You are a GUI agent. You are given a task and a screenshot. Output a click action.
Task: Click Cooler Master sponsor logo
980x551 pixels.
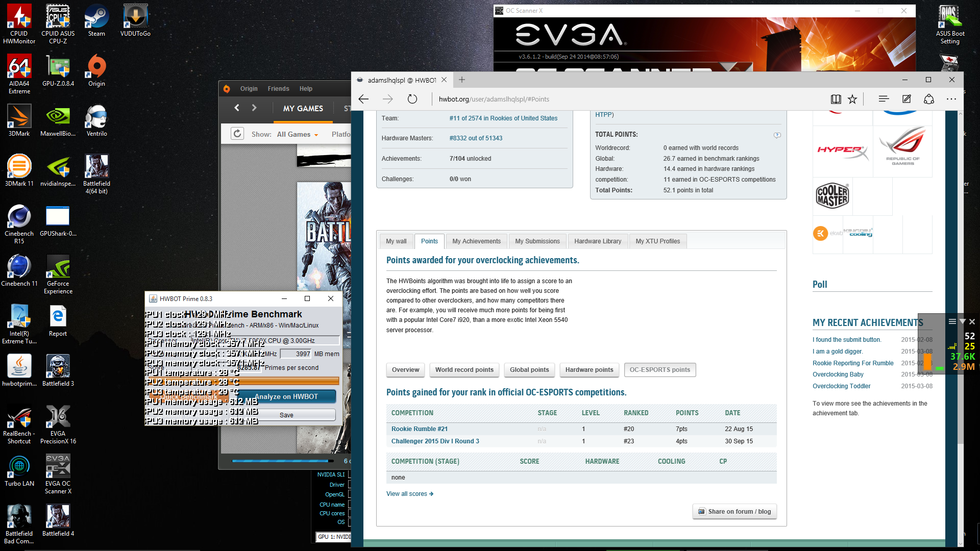pos(832,196)
